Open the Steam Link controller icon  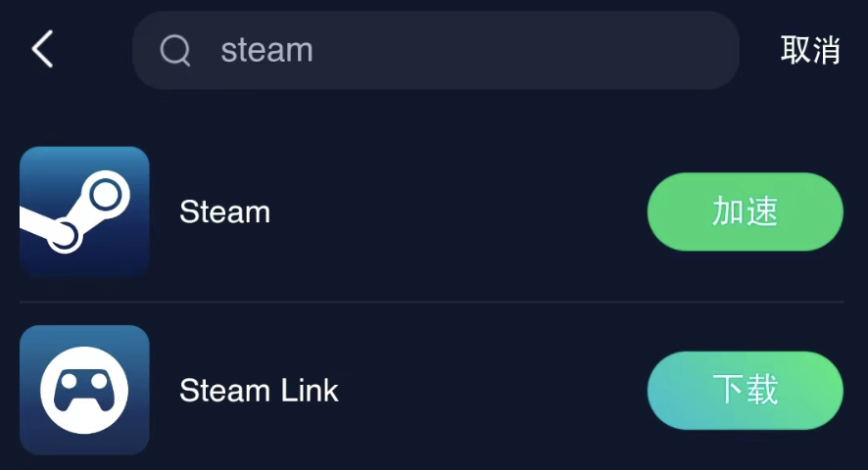(x=84, y=391)
